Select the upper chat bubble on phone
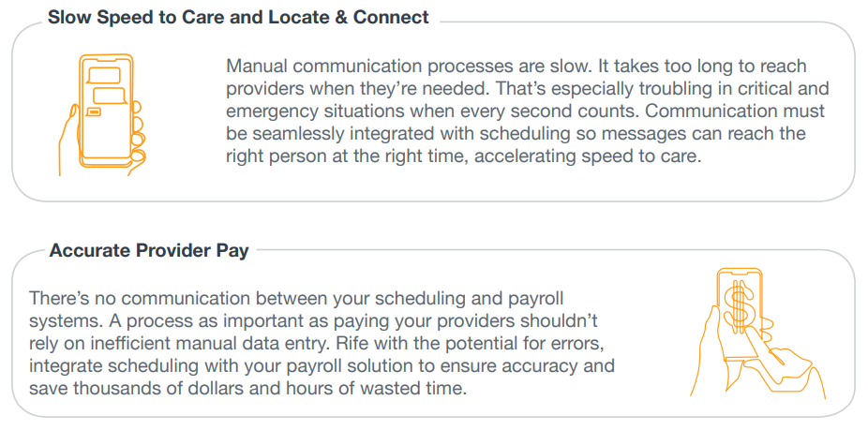This screenshot has height=430, width=868. point(104,76)
